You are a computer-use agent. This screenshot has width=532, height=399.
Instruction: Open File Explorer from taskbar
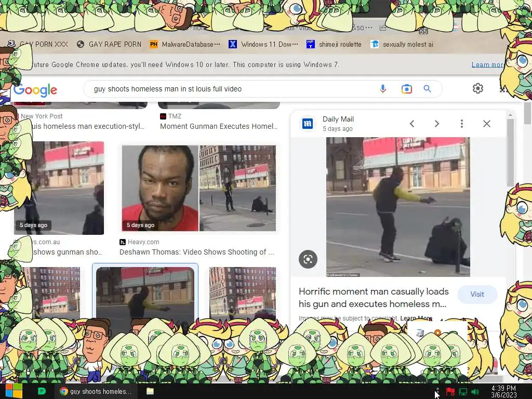150,391
